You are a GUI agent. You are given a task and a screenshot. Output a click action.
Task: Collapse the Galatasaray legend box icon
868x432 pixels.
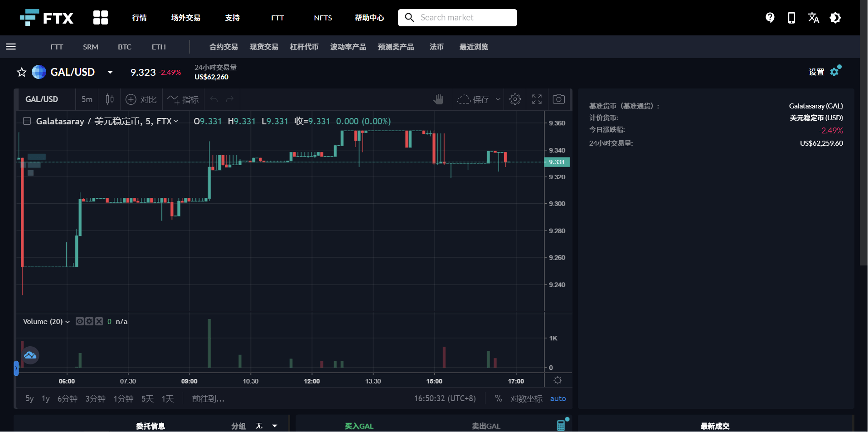tap(27, 121)
